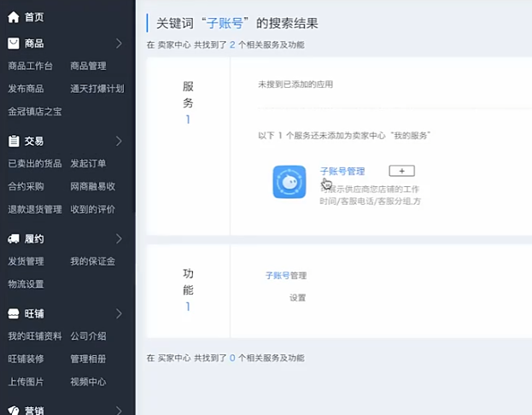532x415 pixels.
Task: Open 子账号管理 under the 功能 section
Action: tap(285, 276)
